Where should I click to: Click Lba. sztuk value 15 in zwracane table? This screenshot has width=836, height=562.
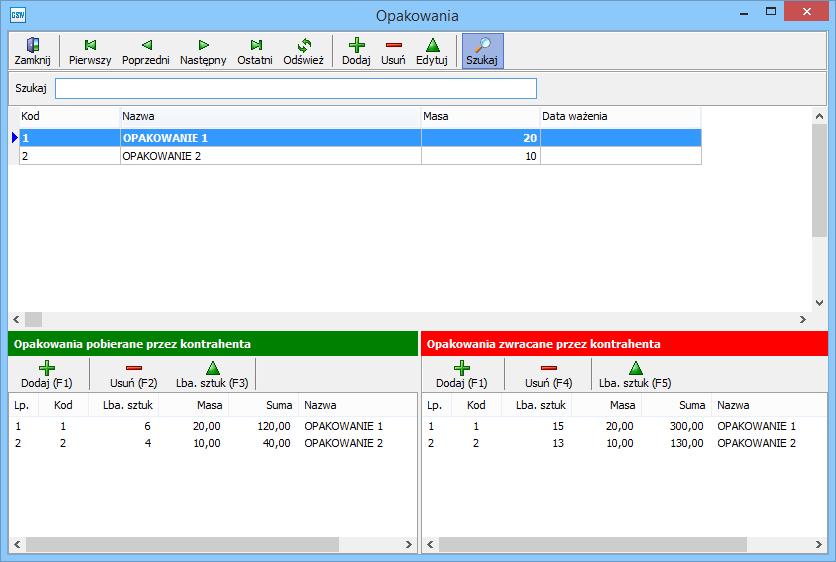tap(558, 426)
